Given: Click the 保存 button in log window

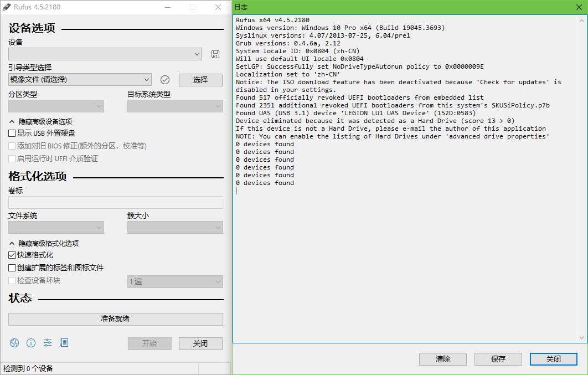Looking at the screenshot, I should [498, 359].
